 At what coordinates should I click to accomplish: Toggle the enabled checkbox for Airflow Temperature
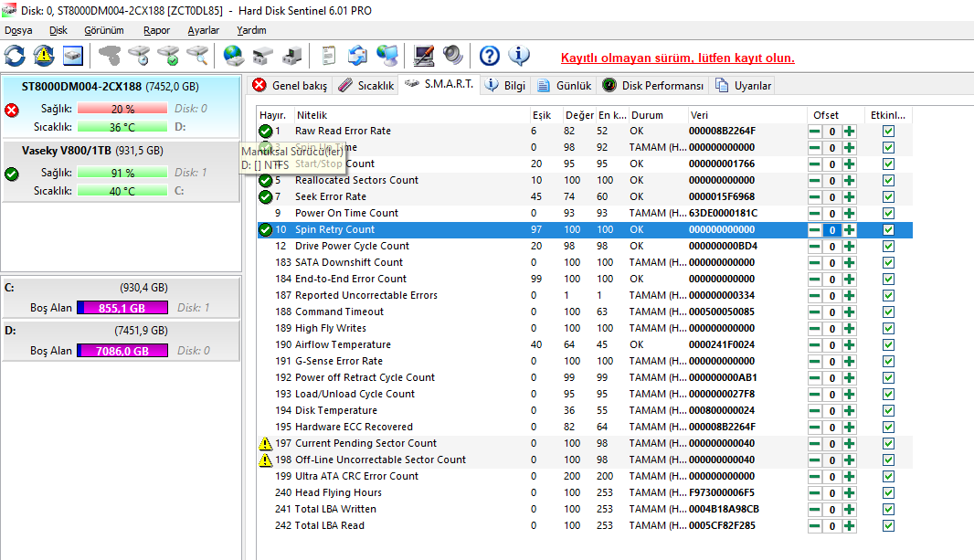888,344
